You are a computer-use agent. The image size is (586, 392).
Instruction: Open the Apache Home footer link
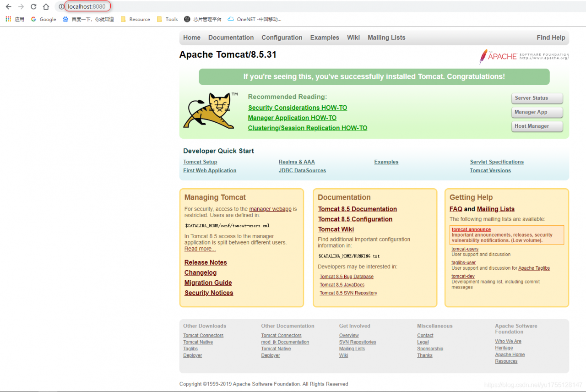pyautogui.click(x=510, y=354)
